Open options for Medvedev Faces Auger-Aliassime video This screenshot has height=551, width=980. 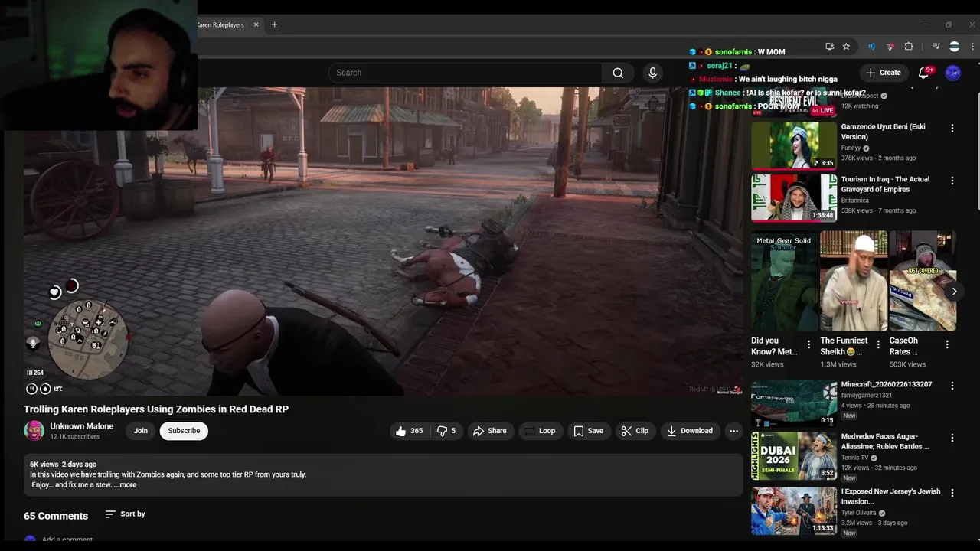tap(952, 438)
